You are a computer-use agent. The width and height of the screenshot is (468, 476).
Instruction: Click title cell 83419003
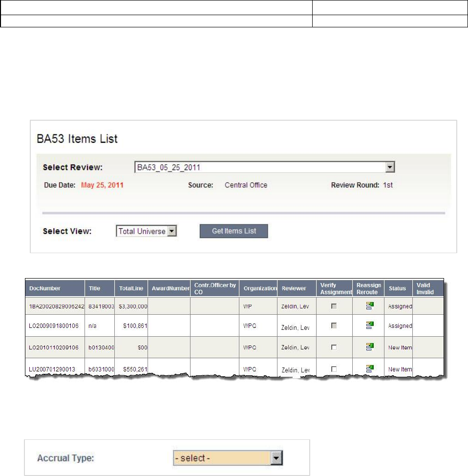(101, 306)
